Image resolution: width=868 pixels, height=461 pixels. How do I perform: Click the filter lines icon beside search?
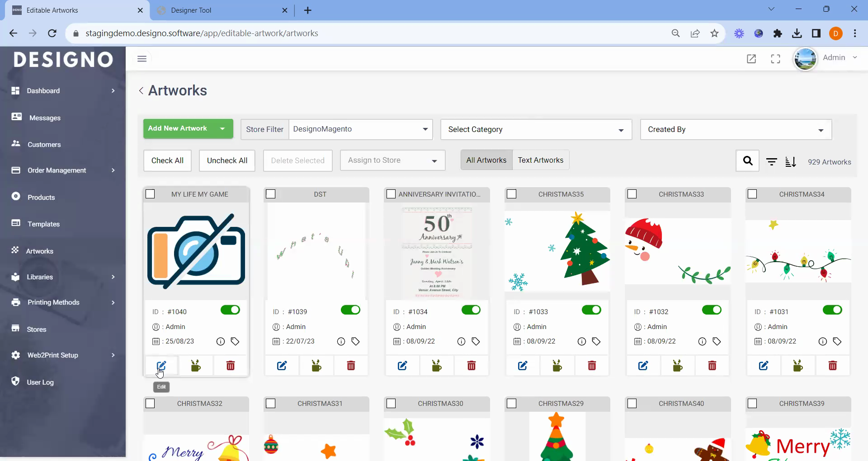pyautogui.click(x=771, y=162)
